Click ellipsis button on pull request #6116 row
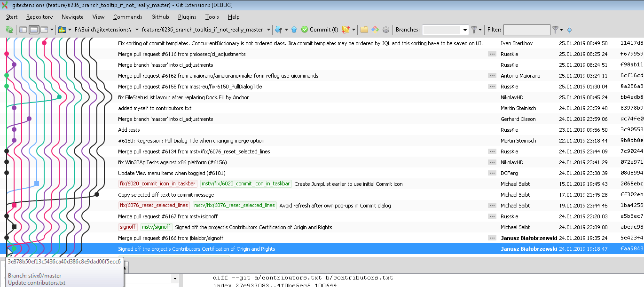This screenshot has height=287, width=644. [x=492, y=54]
